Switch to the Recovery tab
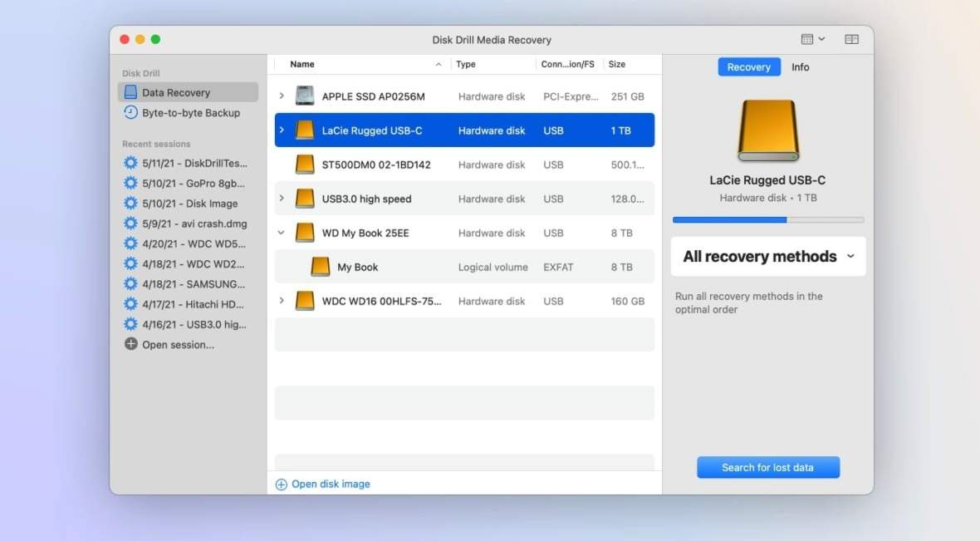 (x=749, y=67)
